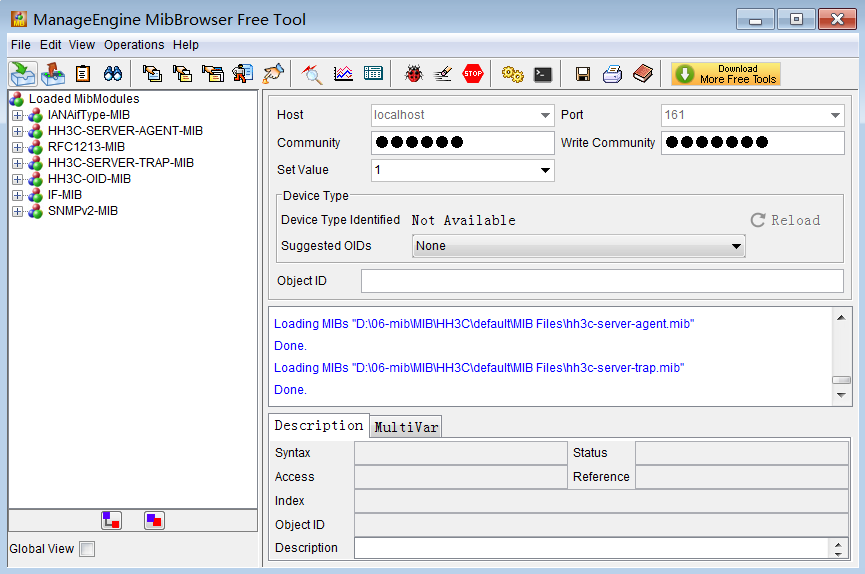Click the Unload MIB module toolbar icon
865x574 pixels.
53,74
